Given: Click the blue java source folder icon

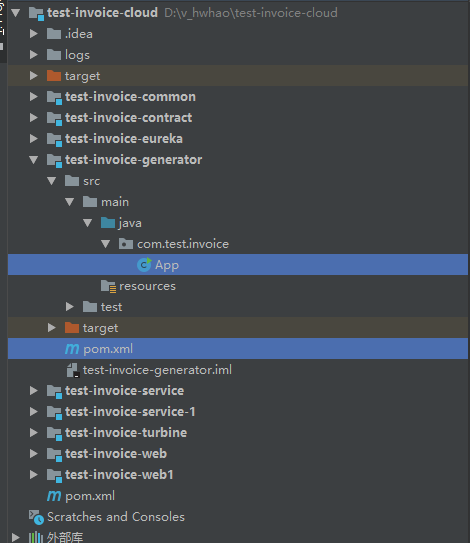Looking at the screenshot, I should pyautogui.click(x=108, y=223).
